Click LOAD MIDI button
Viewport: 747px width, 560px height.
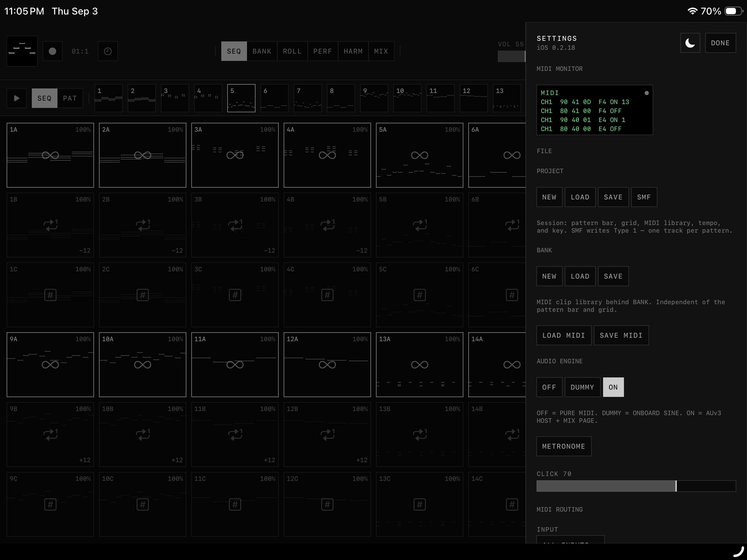point(564,335)
